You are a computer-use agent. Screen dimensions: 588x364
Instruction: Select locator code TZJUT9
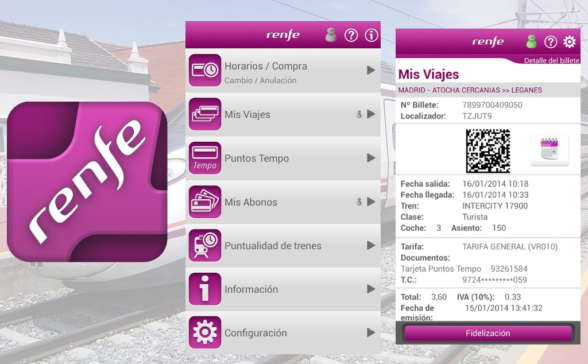pos(477,116)
